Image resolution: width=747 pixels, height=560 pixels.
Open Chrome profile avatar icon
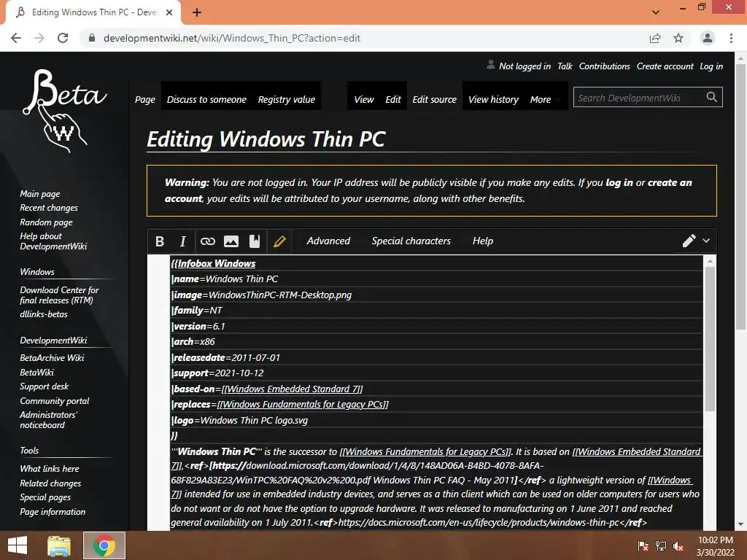[708, 38]
